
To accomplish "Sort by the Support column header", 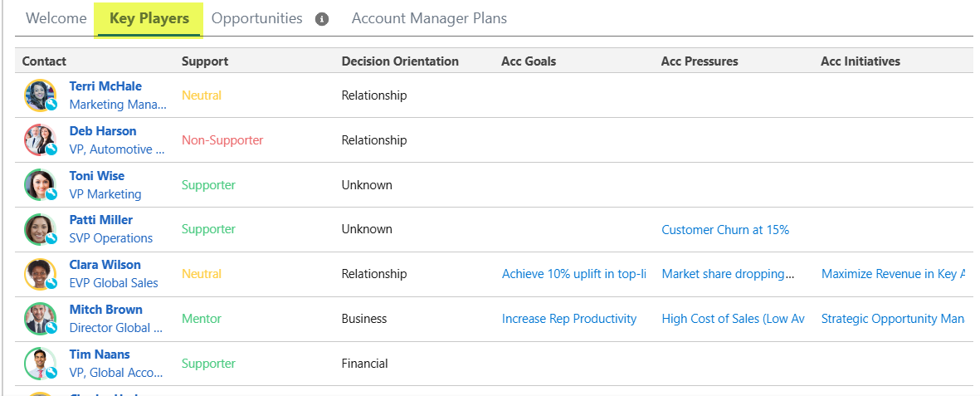I will 205,61.
